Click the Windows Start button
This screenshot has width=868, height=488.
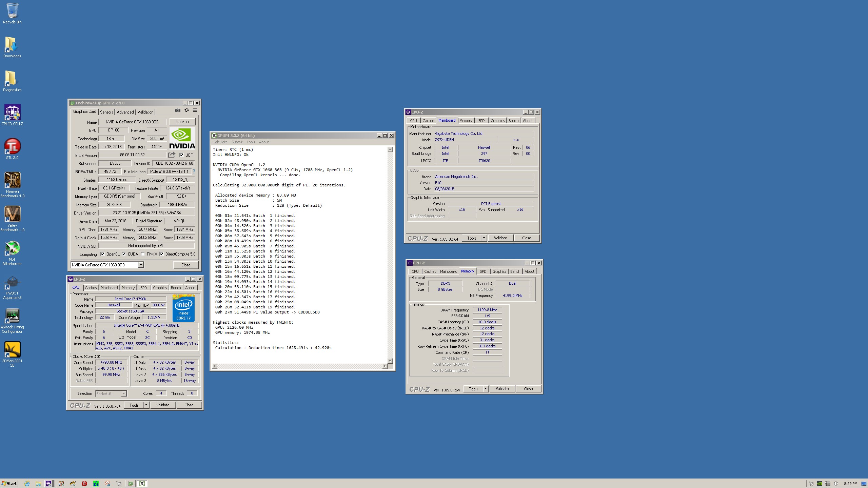[9, 484]
